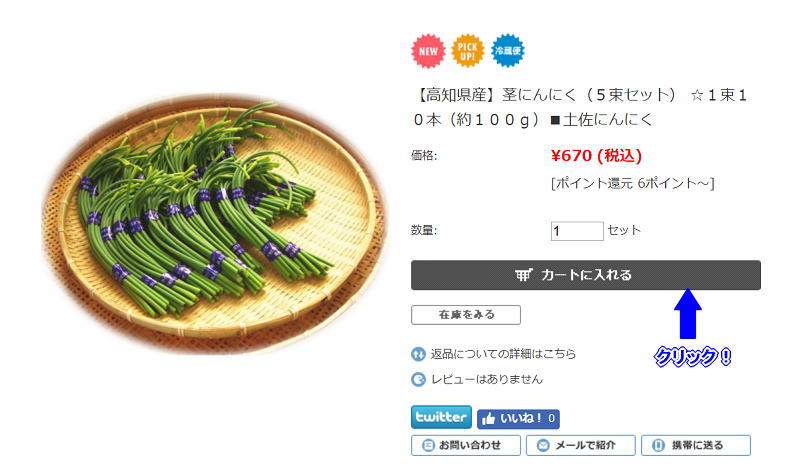The height and width of the screenshot is (470, 800).
Task: Click the returns arrow icon beside 返品について
Action: pyautogui.click(x=418, y=354)
